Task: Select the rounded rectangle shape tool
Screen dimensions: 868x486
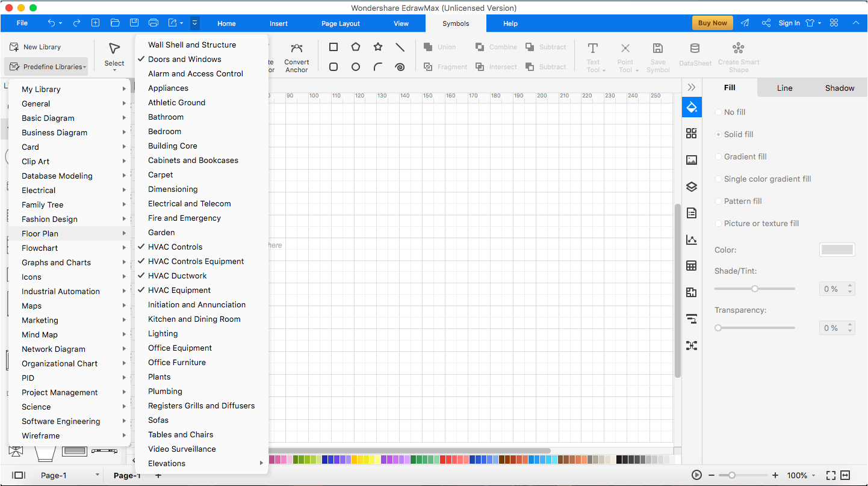Action: 333,67
